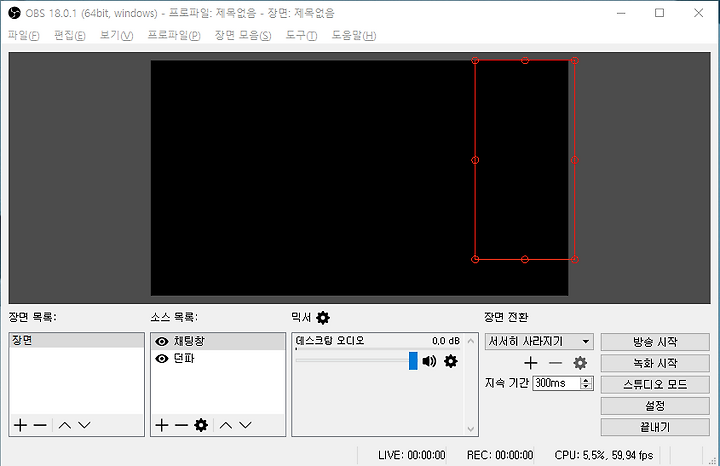Screen dimensions: 720x466
Task: Toggle visibility of 던파 source
Action: pos(162,359)
